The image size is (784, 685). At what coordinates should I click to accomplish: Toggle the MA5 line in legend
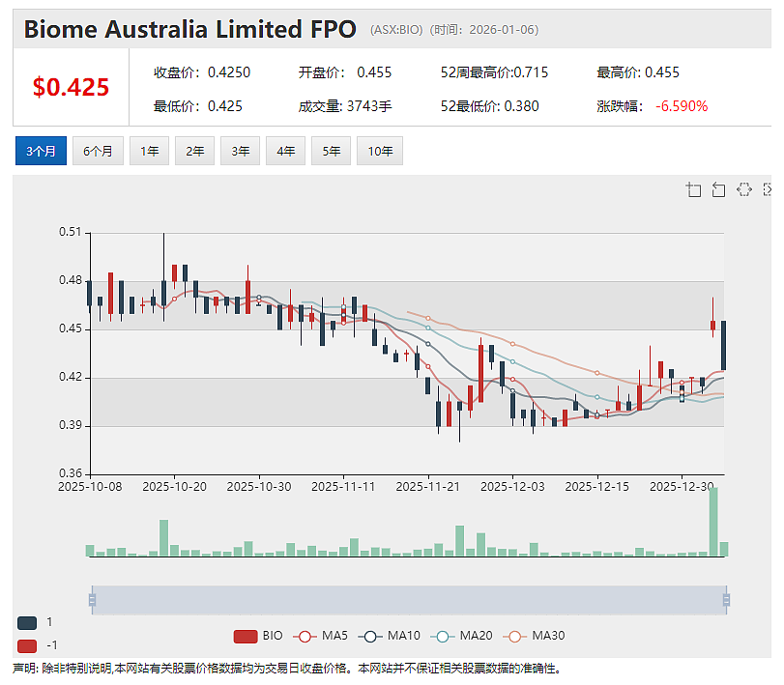click(x=321, y=636)
